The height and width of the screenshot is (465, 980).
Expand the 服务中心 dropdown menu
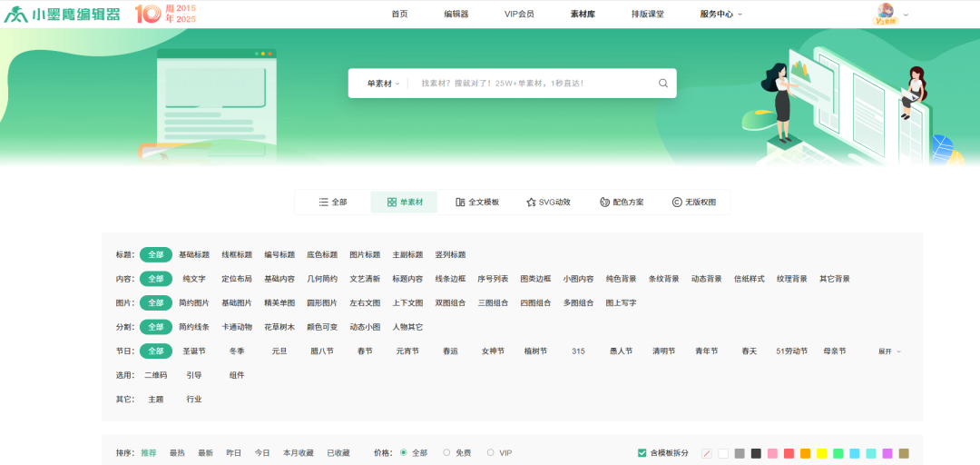click(x=721, y=15)
